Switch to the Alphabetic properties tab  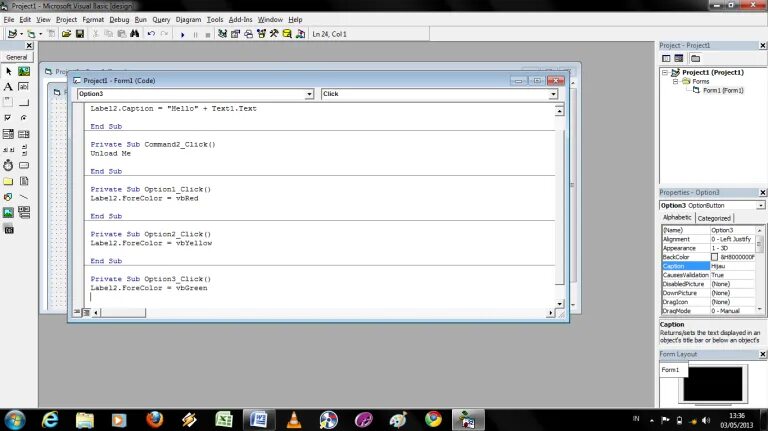point(677,217)
